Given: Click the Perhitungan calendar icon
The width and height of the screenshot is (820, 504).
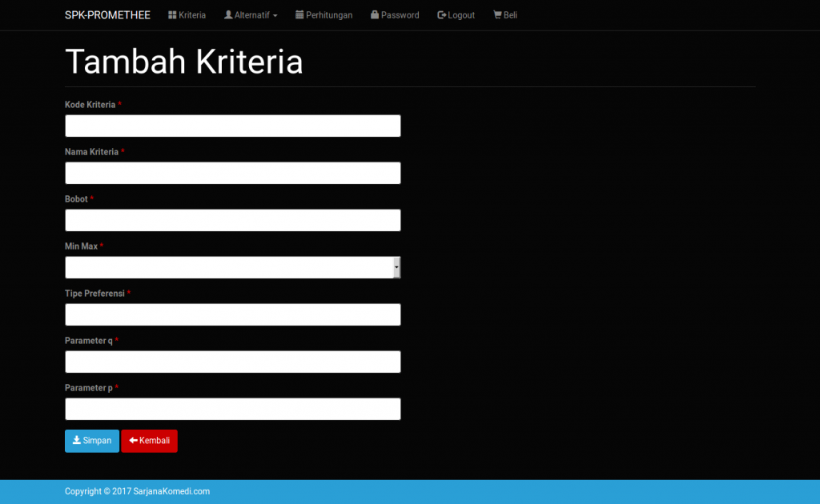Looking at the screenshot, I should 299,15.
